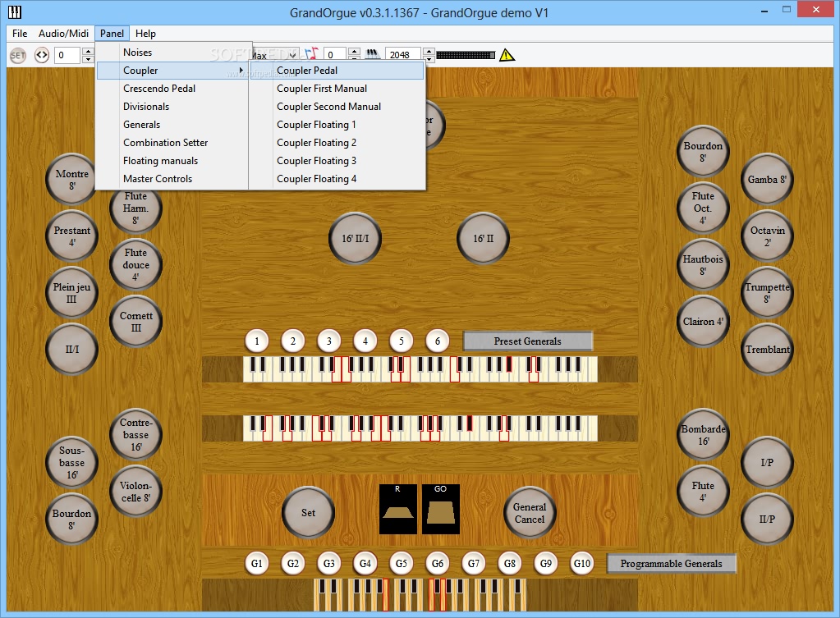Click the transpose music note icon
The width and height of the screenshot is (840, 618).
click(311, 54)
